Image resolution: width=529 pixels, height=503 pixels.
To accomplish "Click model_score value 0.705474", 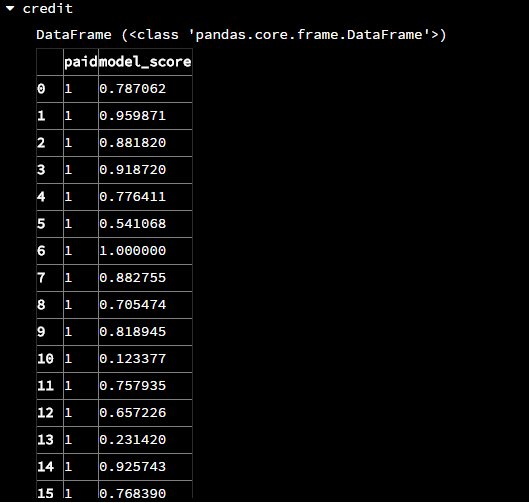I will (133, 305).
